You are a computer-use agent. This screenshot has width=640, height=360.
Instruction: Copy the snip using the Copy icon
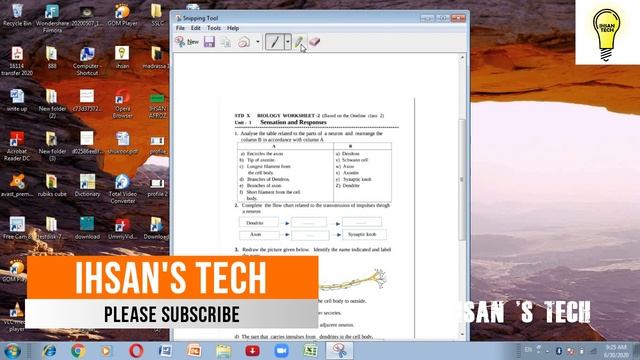coord(226,42)
